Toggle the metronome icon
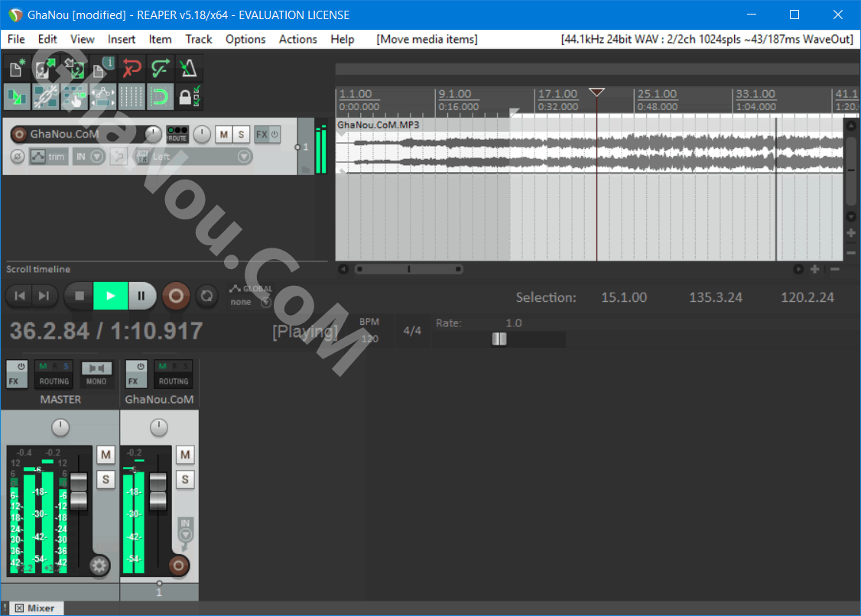Viewport: 861px width, 616px height. pyautogui.click(x=188, y=69)
